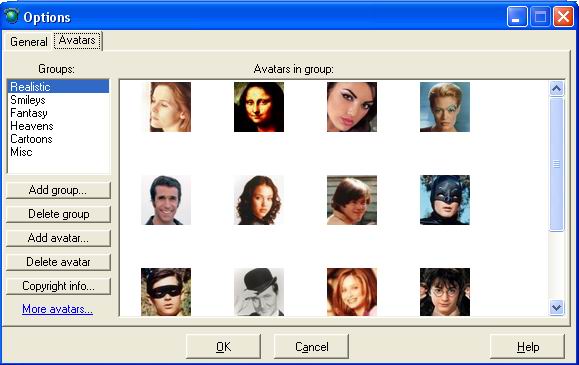Choose the blue Batman cowl avatar

coord(445,200)
